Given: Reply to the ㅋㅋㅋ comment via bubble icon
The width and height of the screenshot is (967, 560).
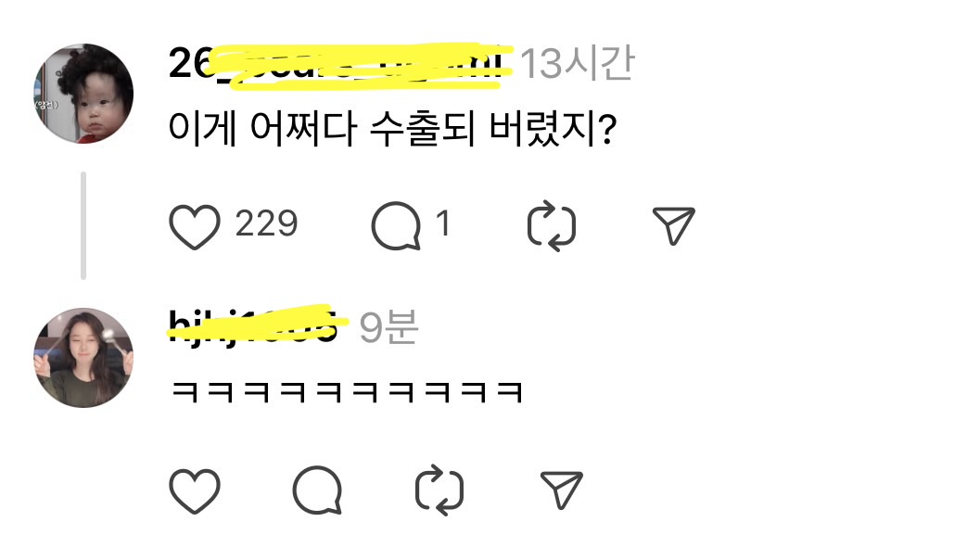Looking at the screenshot, I should [x=317, y=490].
